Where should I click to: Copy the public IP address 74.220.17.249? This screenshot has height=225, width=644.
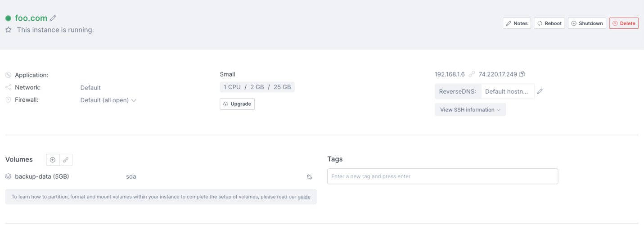tap(522, 74)
